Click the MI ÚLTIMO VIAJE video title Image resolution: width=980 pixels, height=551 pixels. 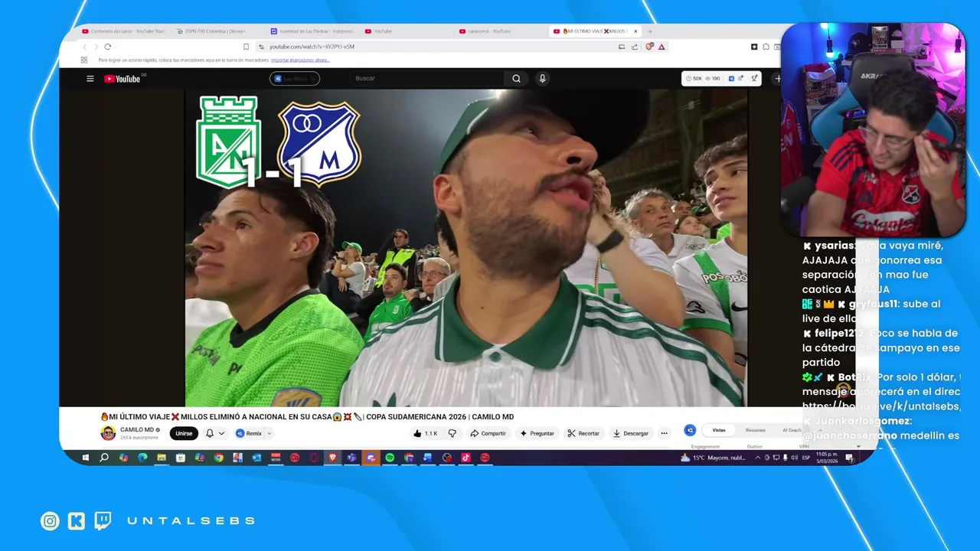[x=307, y=417]
